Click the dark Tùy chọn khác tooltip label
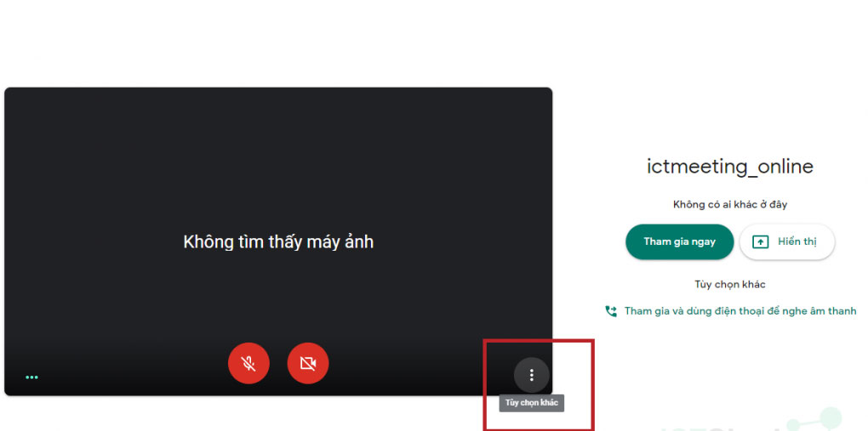This screenshot has height=431, width=868. pyautogui.click(x=531, y=403)
